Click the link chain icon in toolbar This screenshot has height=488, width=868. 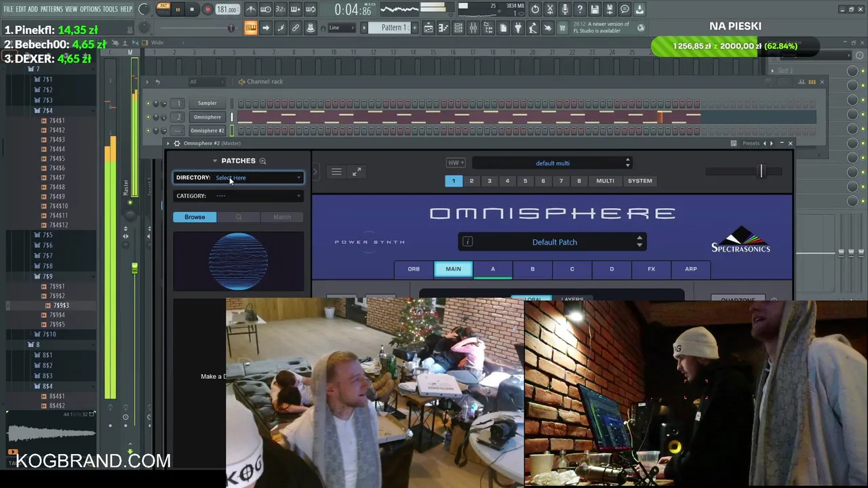pos(296,28)
